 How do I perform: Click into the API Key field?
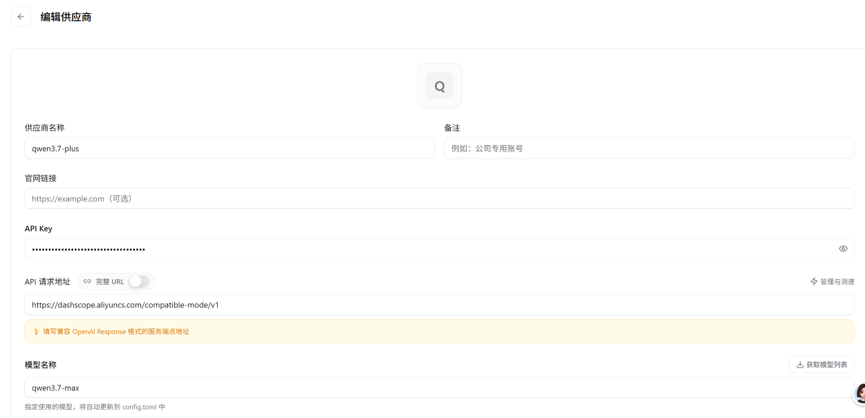click(439, 249)
